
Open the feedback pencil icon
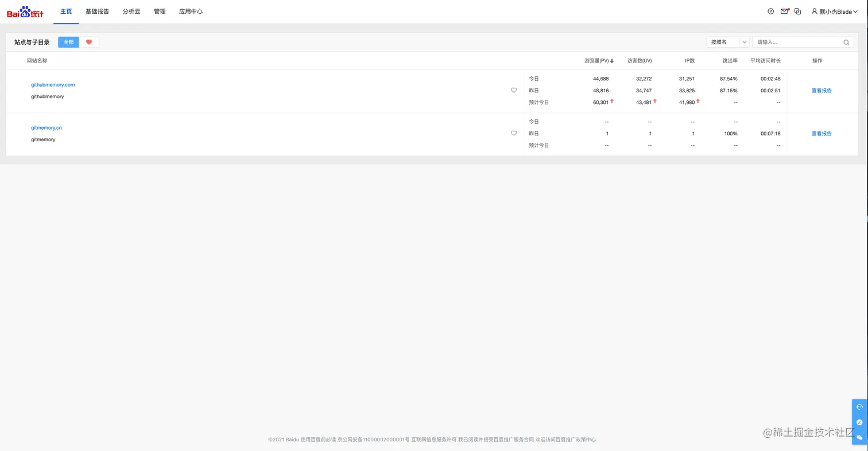[859, 422]
